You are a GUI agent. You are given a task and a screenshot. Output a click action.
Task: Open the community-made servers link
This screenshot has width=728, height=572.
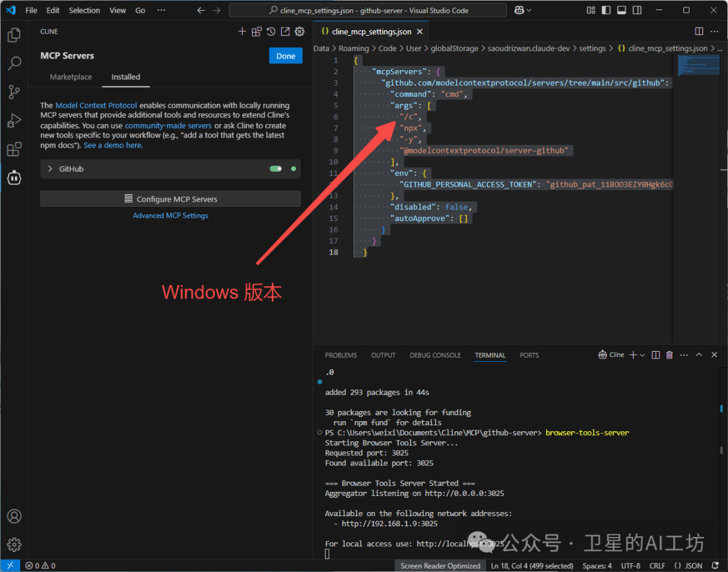tap(168, 126)
